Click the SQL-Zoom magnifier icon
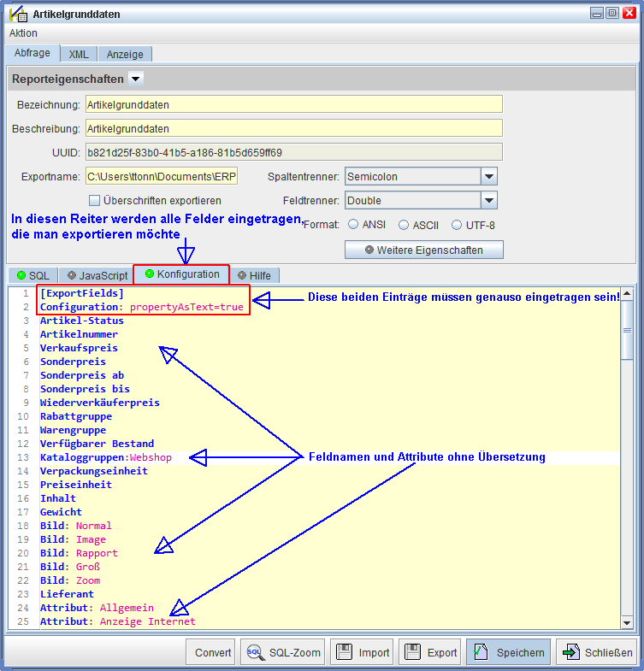 253,652
